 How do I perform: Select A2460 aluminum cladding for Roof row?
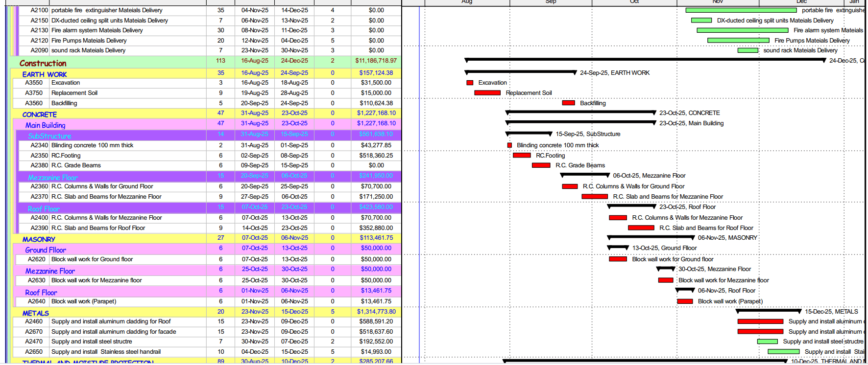[x=111, y=321]
